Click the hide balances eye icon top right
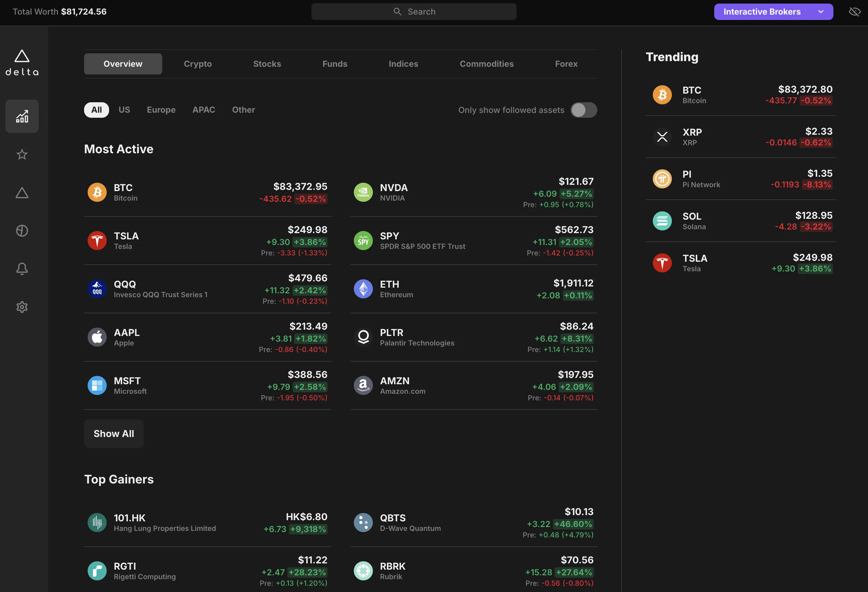 click(855, 11)
